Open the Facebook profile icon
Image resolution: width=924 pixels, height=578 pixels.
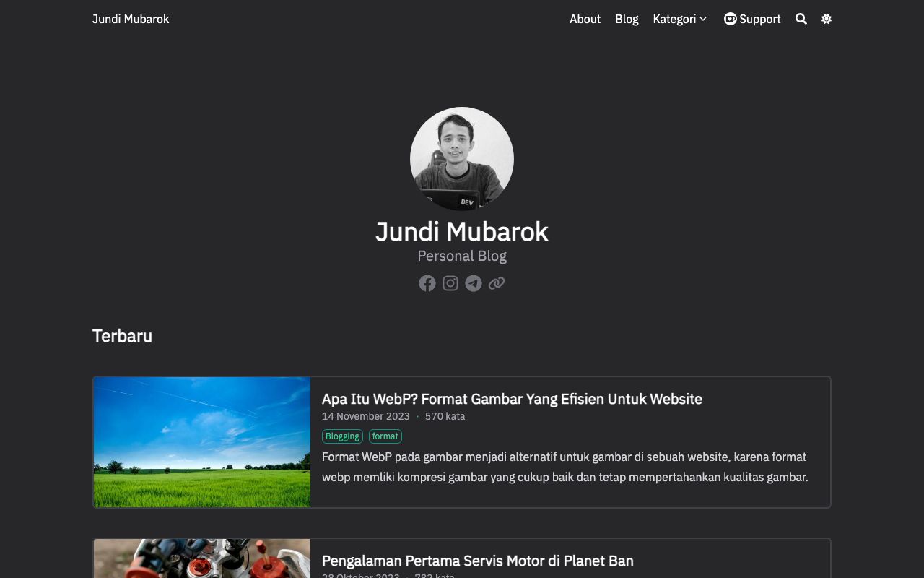pyautogui.click(x=427, y=283)
